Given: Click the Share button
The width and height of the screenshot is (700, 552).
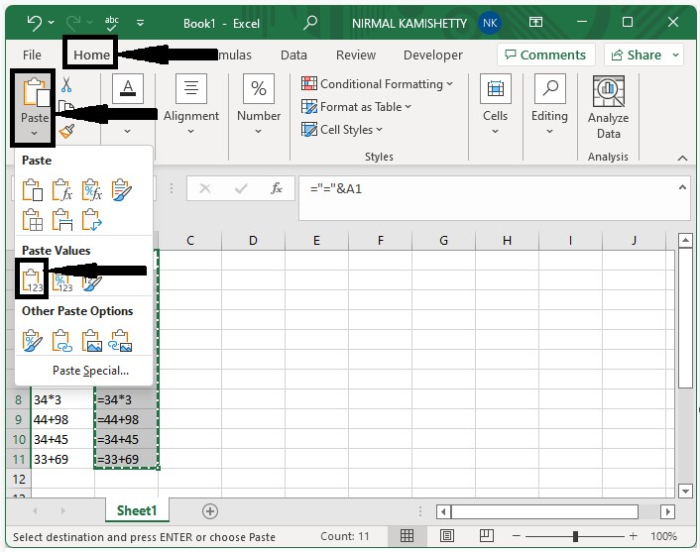Looking at the screenshot, I should [636, 55].
